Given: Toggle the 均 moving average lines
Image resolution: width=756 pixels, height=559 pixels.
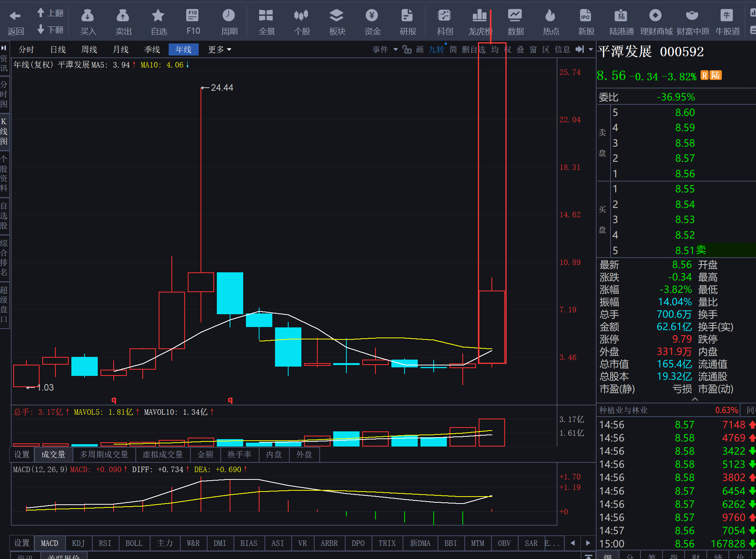Looking at the screenshot, I should [x=495, y=49].
